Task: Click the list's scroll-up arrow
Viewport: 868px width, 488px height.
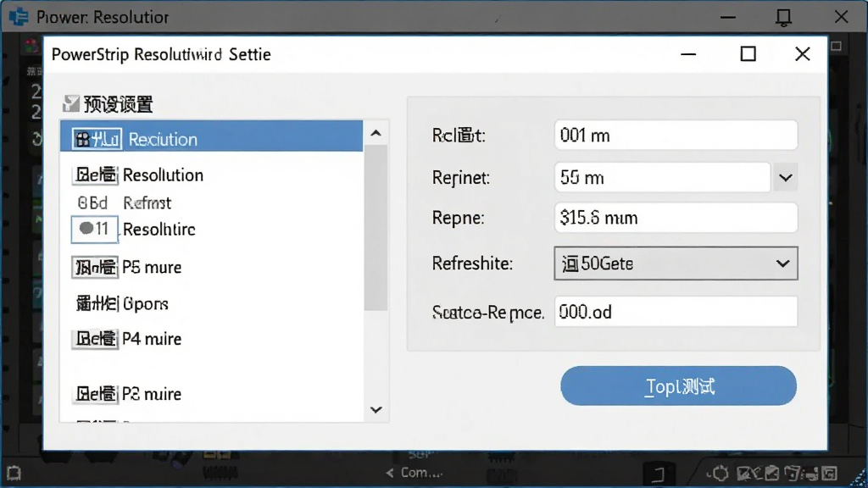Action: point(376,133)
